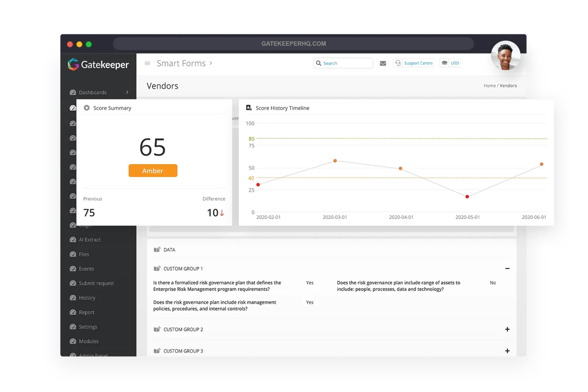Viewport: 588px width, 392px height.
Task: Collapse Custom Group 1 with the minus control
Action: 508,269
